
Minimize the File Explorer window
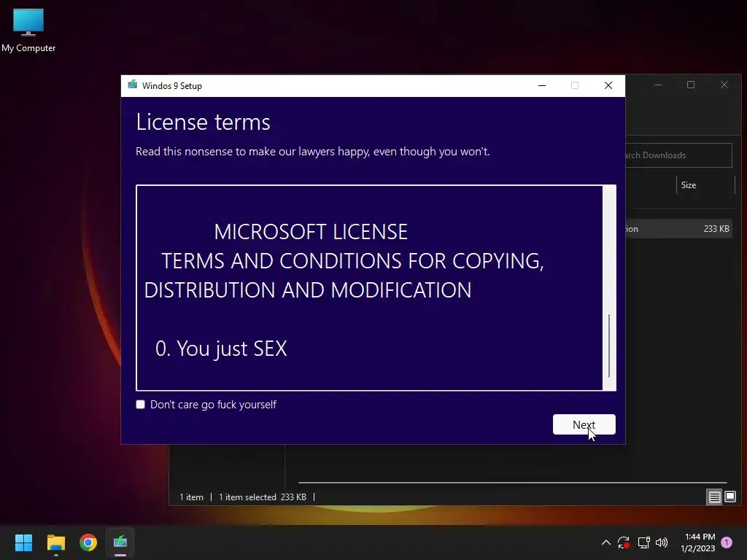(x=658, y=85)
